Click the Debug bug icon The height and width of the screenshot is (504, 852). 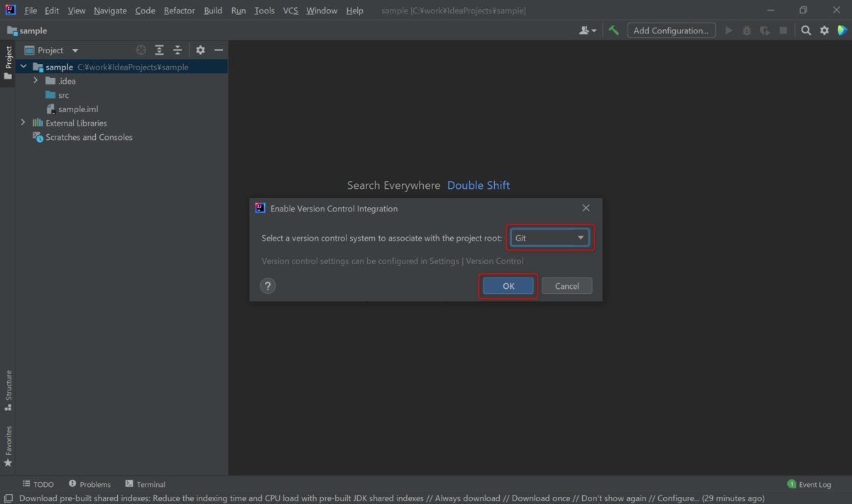tap(747, 31)
